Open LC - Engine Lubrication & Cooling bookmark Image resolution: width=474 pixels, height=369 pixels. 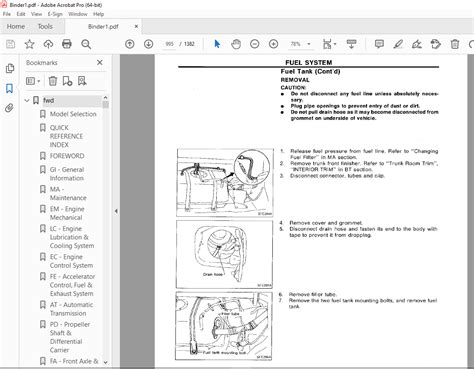click(72, 237)
